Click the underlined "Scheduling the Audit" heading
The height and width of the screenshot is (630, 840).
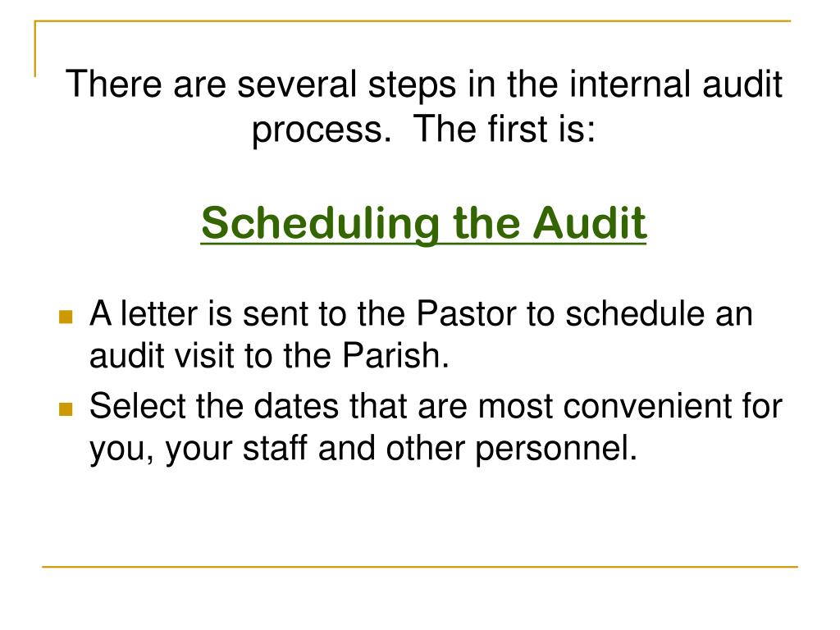423,223
